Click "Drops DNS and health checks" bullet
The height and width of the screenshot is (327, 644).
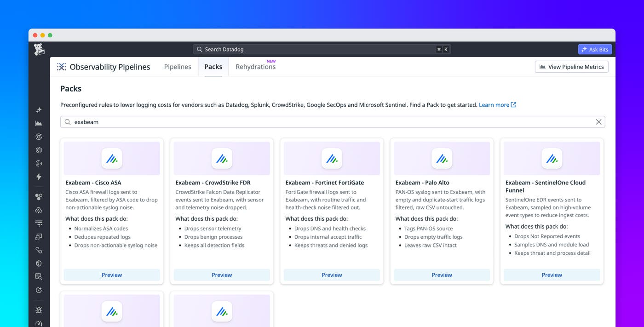click(x=330, y=229)
